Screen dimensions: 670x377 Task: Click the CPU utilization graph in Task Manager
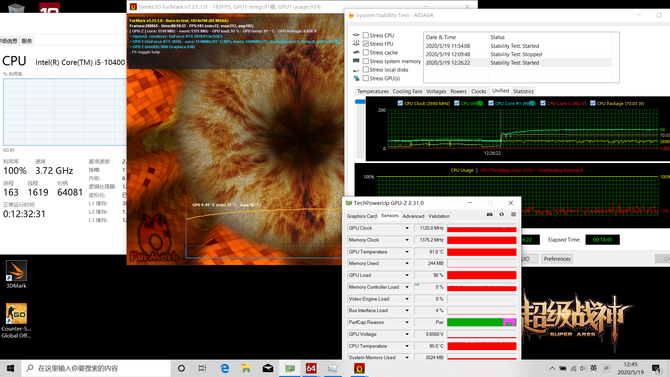[x=65, y=112]
